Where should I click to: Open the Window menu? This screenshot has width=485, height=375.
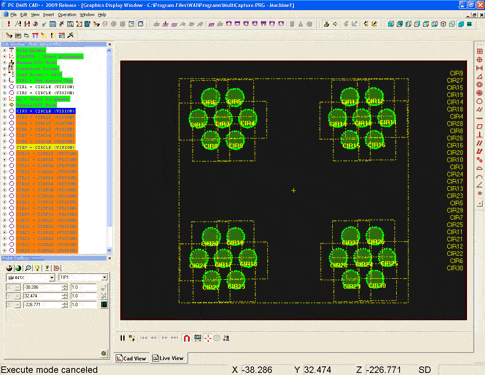coord(87,15)
